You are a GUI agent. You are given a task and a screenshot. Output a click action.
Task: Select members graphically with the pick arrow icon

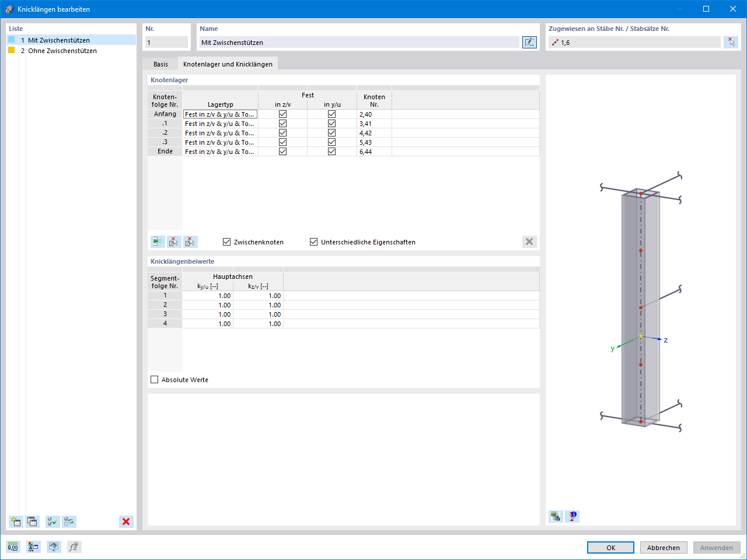pos(731,41)
